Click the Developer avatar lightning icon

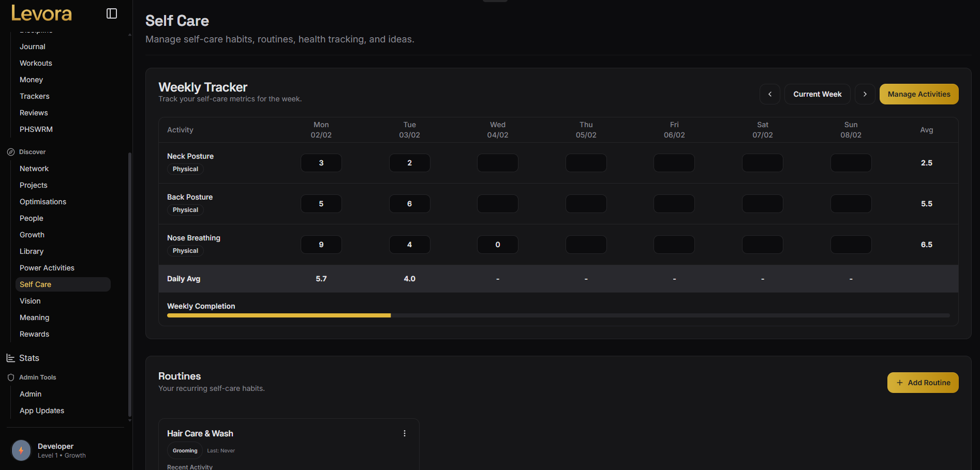(21, 450)
